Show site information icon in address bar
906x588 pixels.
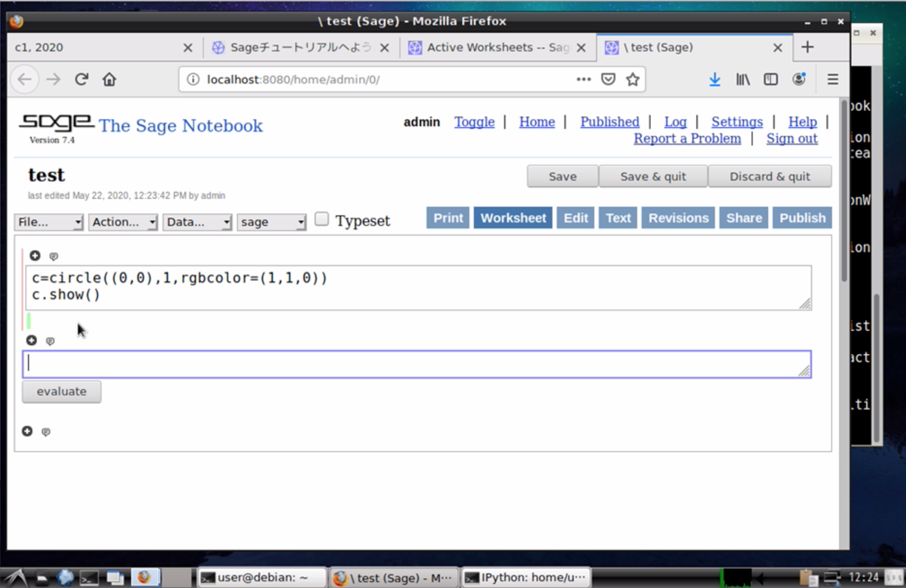[x=193, y=79]
